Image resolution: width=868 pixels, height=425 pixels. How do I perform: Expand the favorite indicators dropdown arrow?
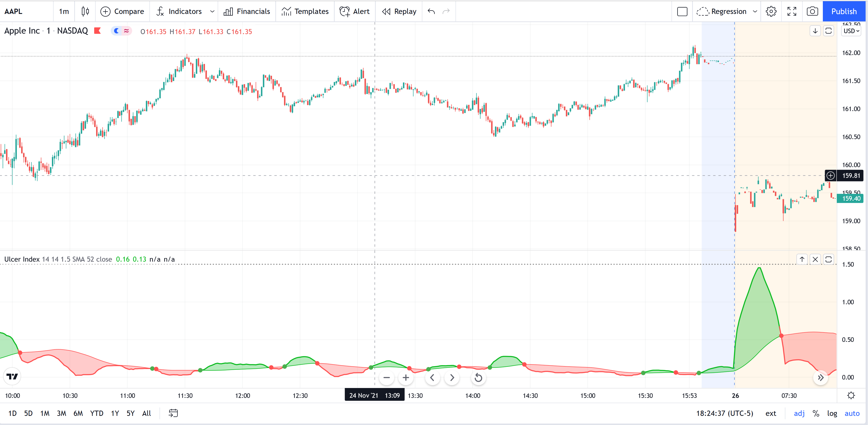click(212, 12)
